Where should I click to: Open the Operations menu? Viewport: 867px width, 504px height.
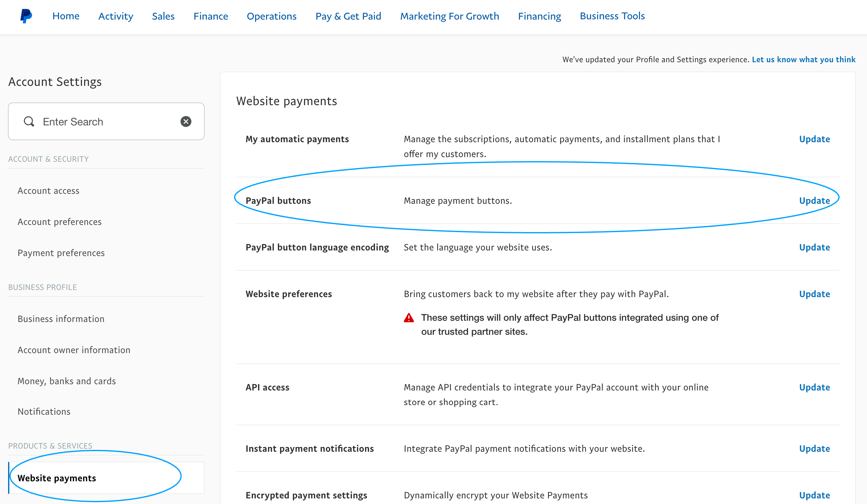[271, 16]
